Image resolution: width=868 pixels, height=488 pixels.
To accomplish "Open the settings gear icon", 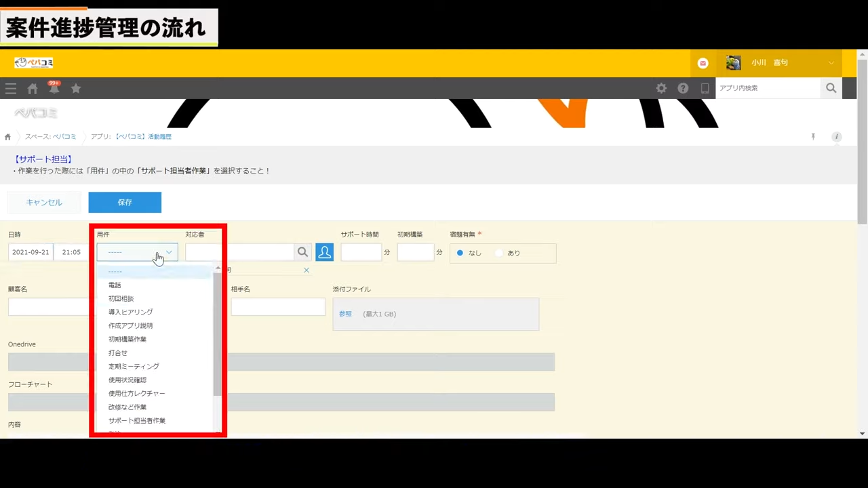I will [661, 88].
